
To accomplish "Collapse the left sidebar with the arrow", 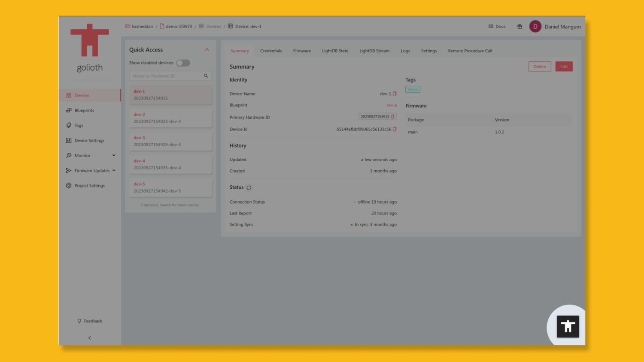I will point(89,338).
